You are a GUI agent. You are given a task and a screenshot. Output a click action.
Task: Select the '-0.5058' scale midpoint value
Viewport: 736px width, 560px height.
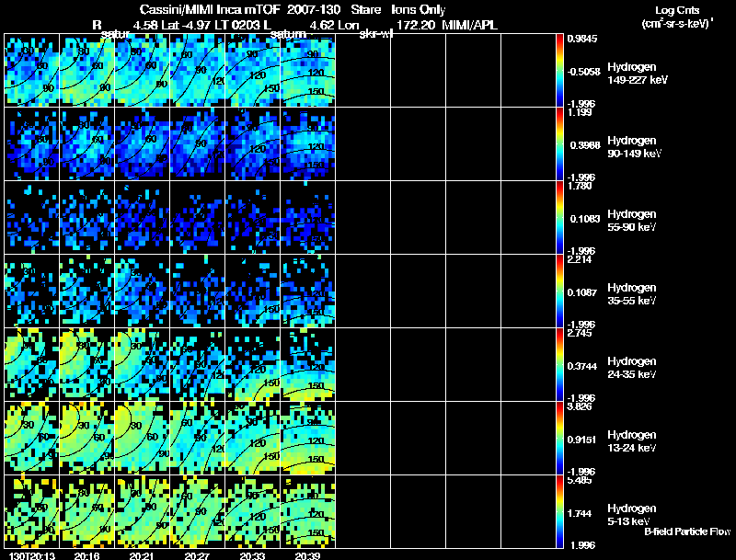tap(583, 72)
